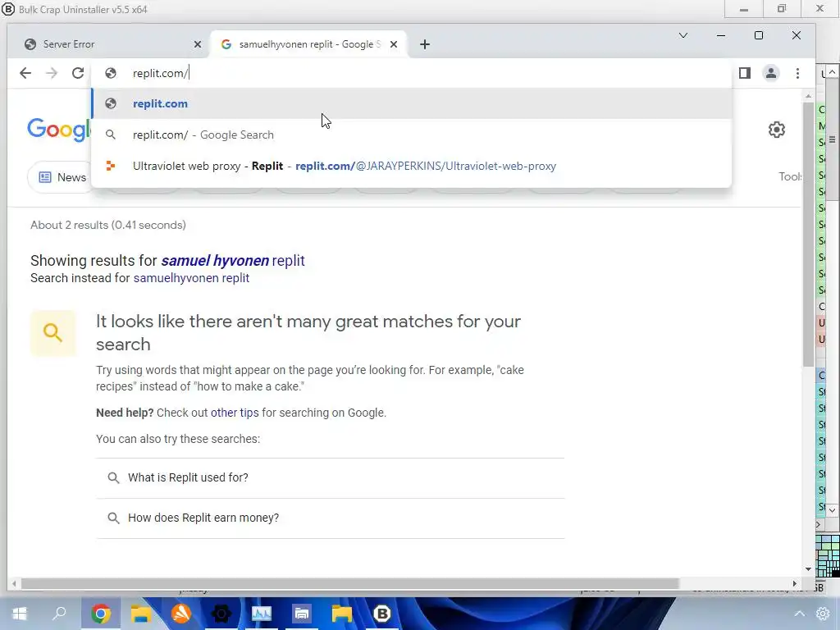The height and width of the screenshot is (630, 840).
Task: Click the forward navigation arrow
Action: 52,73
